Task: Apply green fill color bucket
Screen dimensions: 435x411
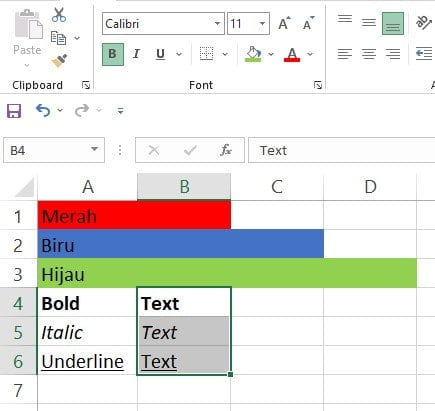Action: point(253,54)
